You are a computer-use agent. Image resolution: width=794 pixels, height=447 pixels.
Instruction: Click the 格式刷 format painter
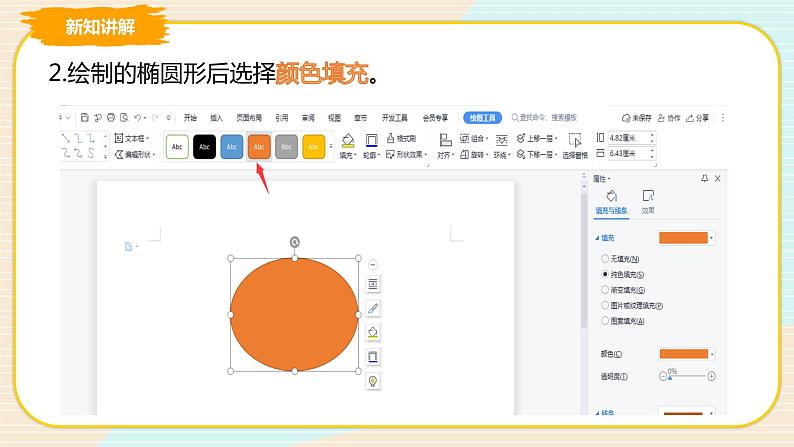coord(401,138)
